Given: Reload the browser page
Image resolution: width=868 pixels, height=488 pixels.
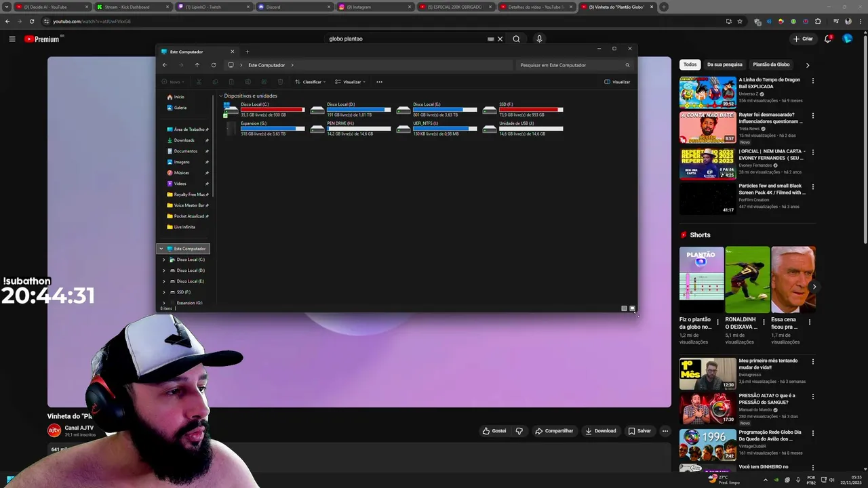Looking at the screenshot, I should (x=31, y=21).
